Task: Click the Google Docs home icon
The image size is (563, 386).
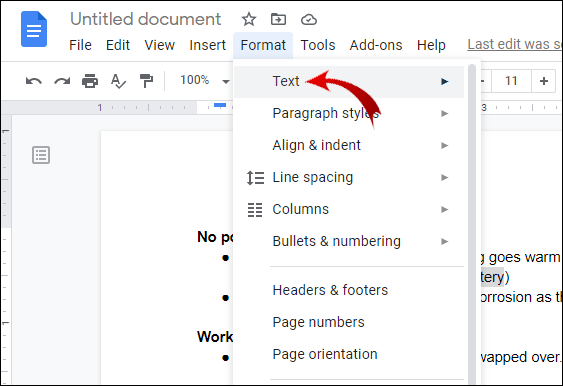Action: tap(34, 29)
